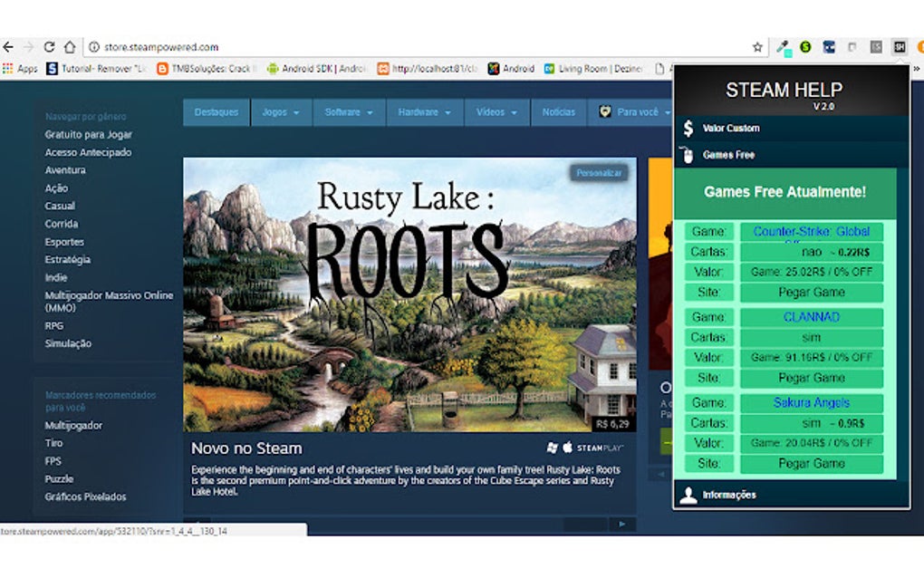
Task: Click the FPS tag
Action: (53, 461)
